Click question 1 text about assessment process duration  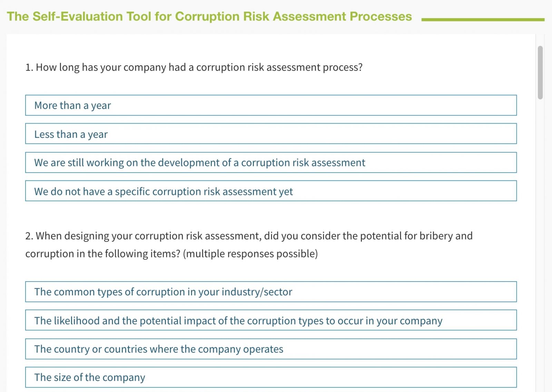pos(194,67)
